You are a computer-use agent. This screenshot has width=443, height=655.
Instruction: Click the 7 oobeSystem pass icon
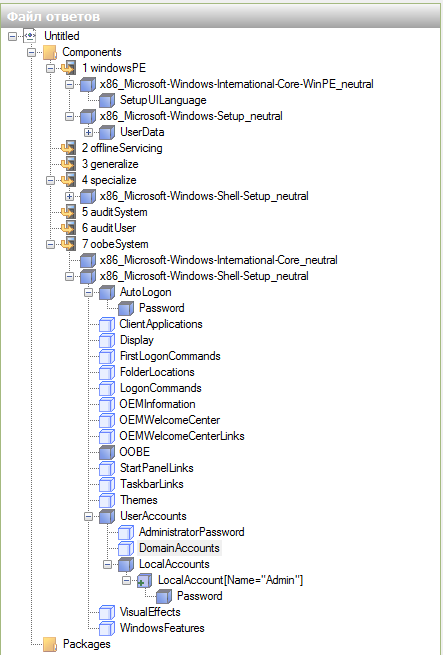point(68,244)
